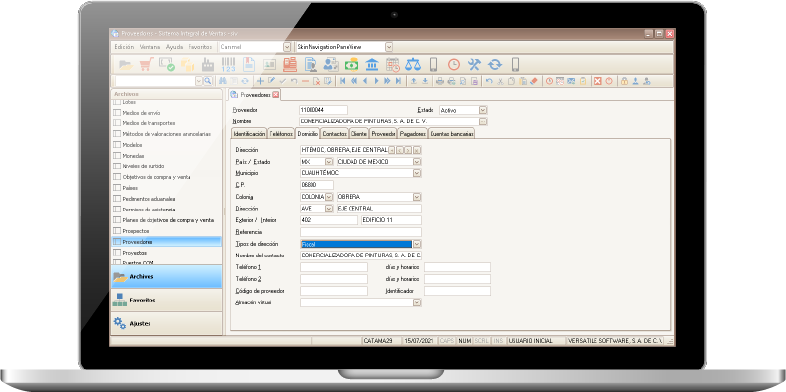This screenshot has width=786, height=392.
Task: Open the SkinNavigationPaneView dropdown arrow
Action: pyautogui.click(x=389, y=47)
